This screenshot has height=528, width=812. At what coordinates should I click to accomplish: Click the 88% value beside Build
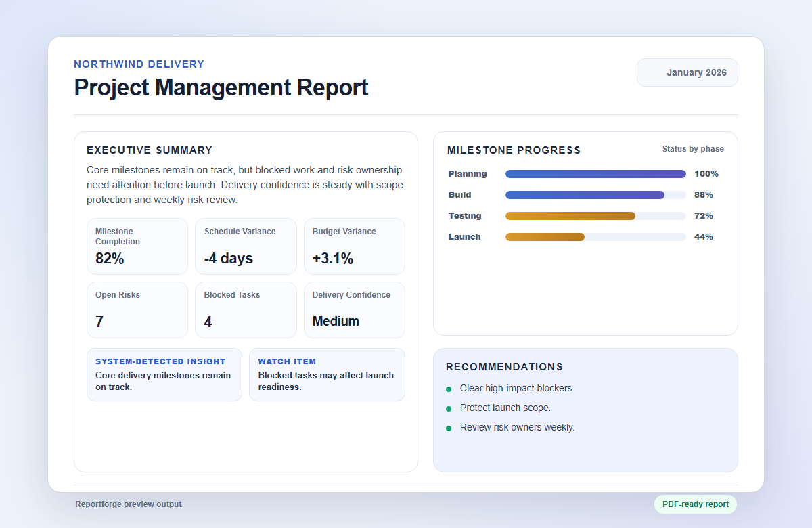pyautogui.click(x=704, y=195)
